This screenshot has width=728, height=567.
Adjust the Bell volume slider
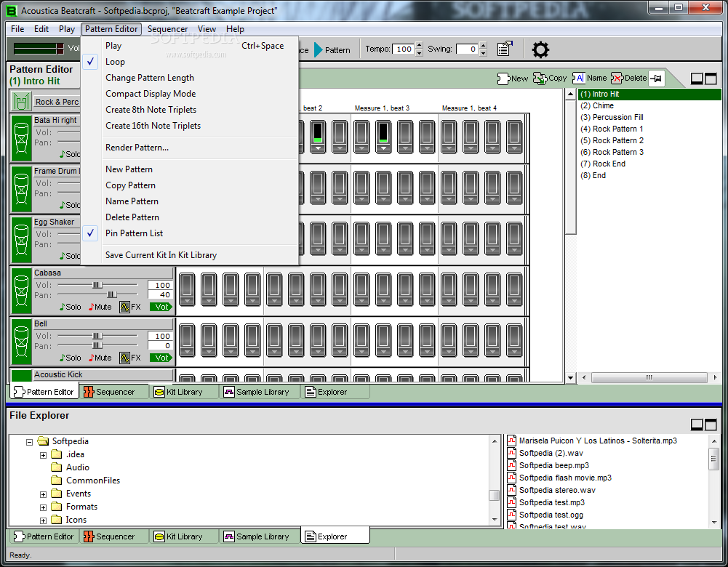click(x=97, y=336)
